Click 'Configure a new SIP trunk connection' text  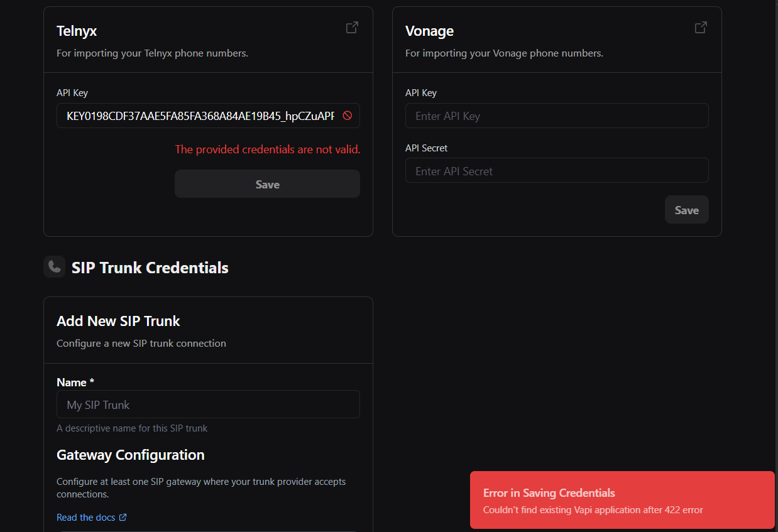(141, 344)
